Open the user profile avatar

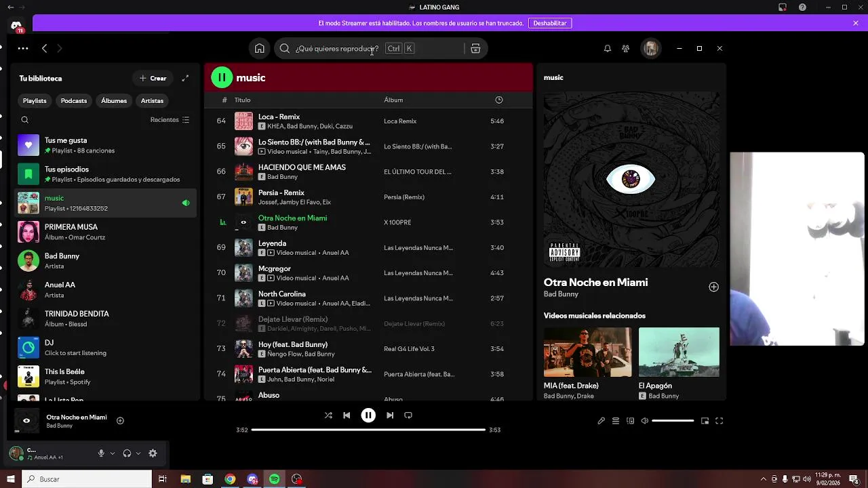tap(651, 49)
